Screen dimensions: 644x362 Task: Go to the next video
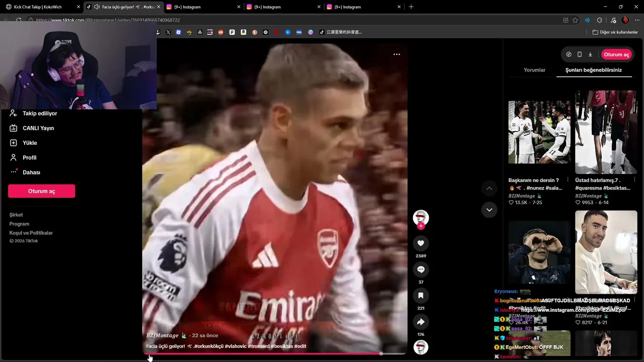tap(489, 210)
